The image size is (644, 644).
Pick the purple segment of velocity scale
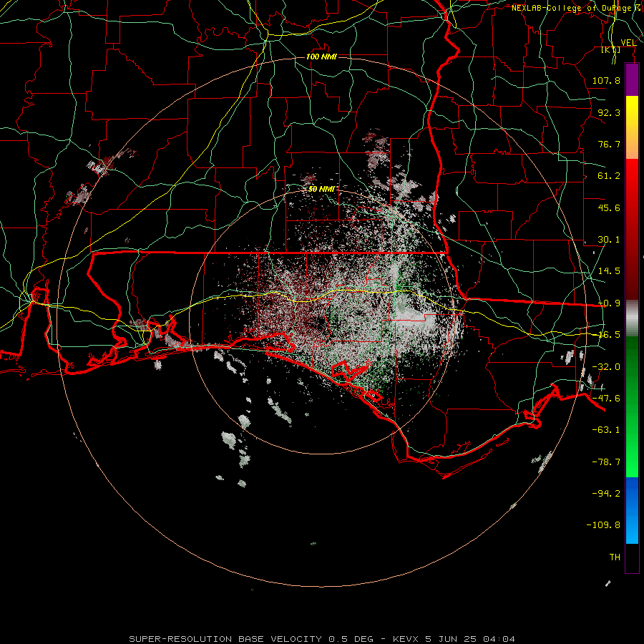click(x=632, y=79)
